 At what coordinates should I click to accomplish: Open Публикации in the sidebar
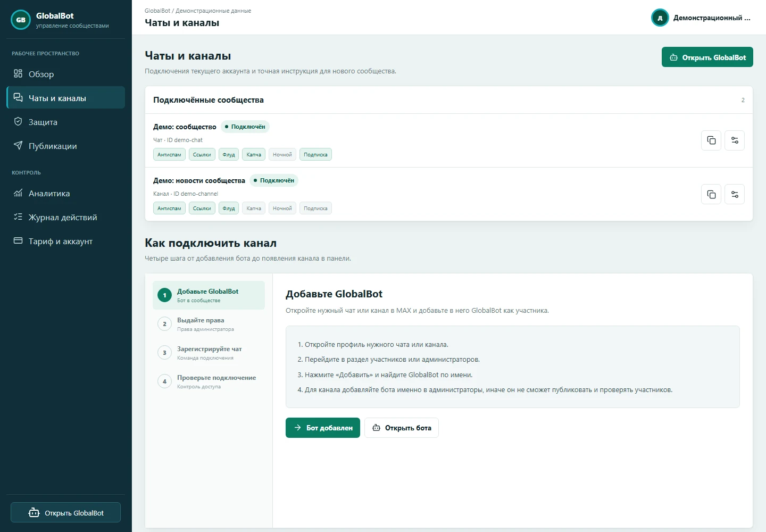point(65,146)
